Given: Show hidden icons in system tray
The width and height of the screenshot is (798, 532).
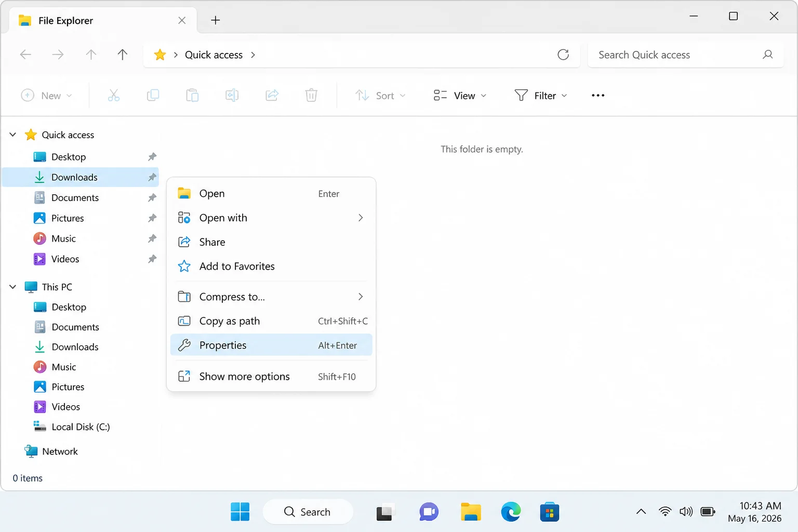Looking at the screenshot, I should tap(641, 512).
